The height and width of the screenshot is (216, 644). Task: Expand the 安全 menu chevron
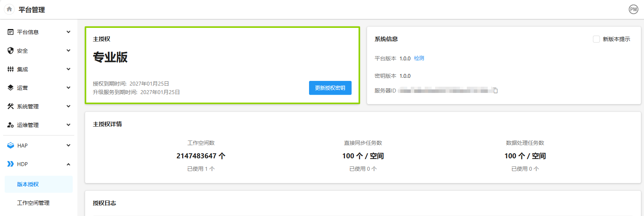68,51
